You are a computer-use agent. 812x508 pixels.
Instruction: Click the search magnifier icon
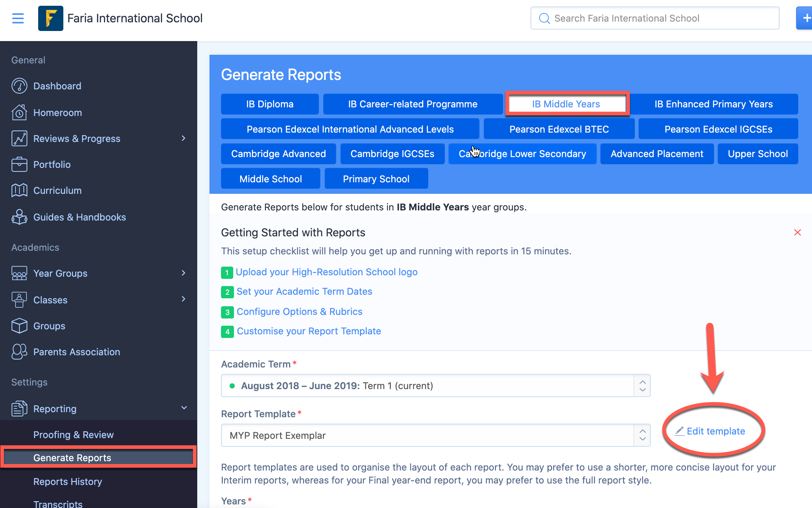544,18
